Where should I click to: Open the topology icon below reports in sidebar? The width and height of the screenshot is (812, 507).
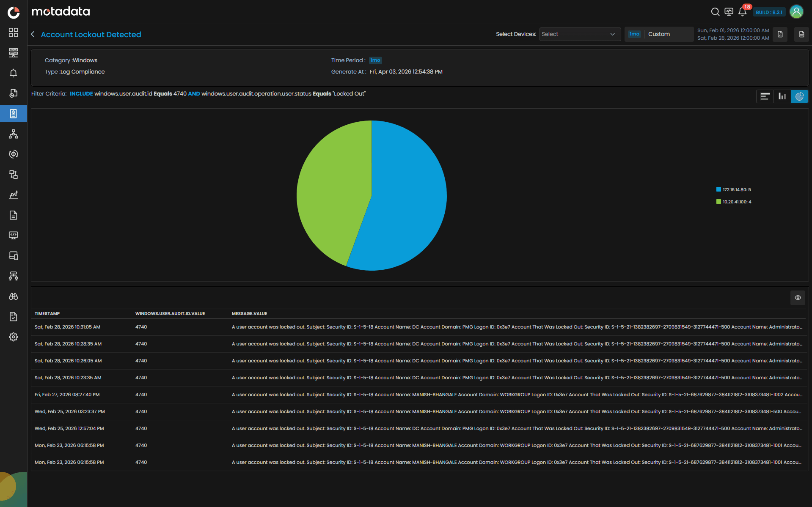click(14, 134)
